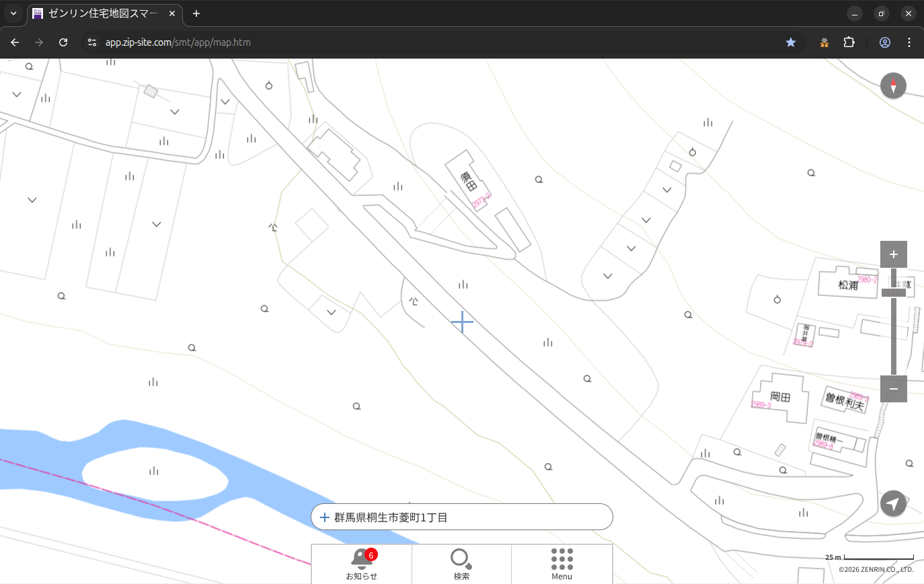
Task: Bookmark this page with star icon
Action: click(791, 42)
